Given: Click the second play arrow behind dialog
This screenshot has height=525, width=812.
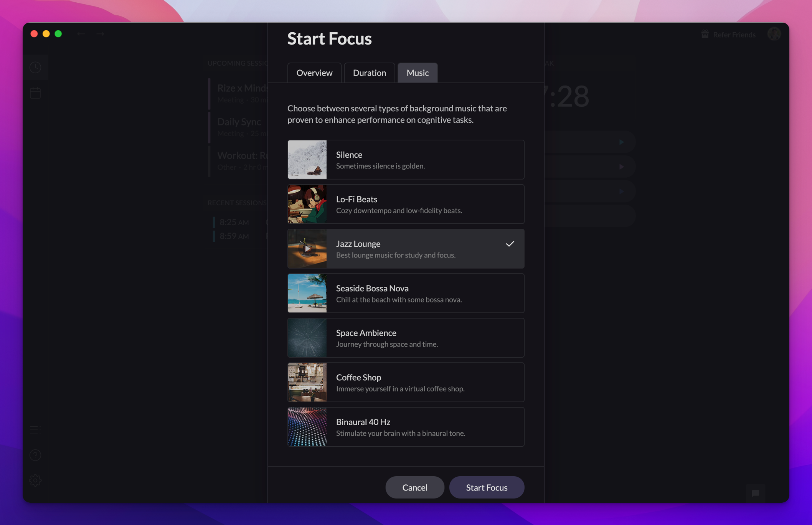Looking at the screenshot, I should [x=621, y=167].
